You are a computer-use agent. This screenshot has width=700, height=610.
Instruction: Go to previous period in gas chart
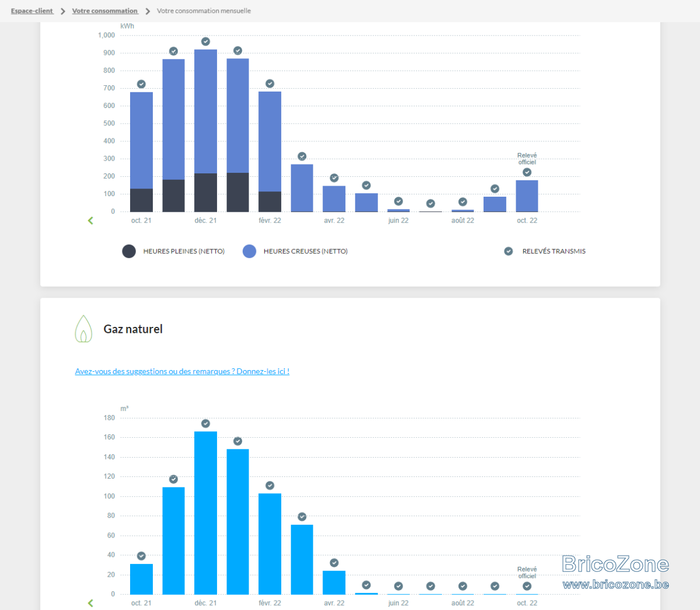click(90, 603)
